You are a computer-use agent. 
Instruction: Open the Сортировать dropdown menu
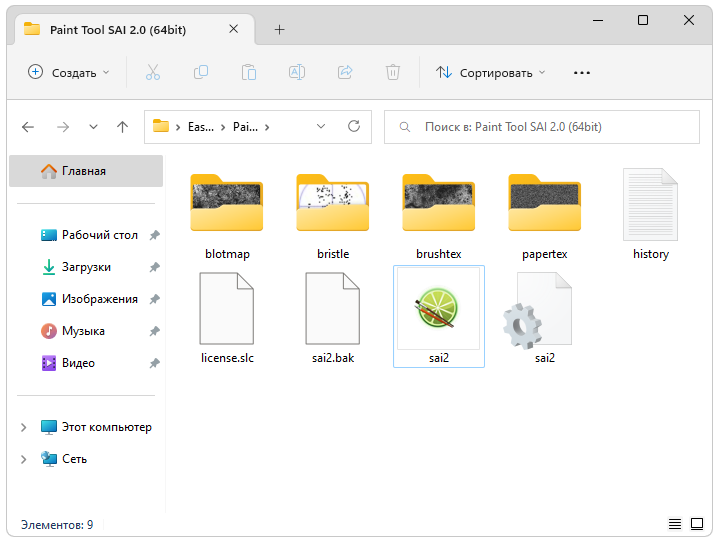pos(490,72)
